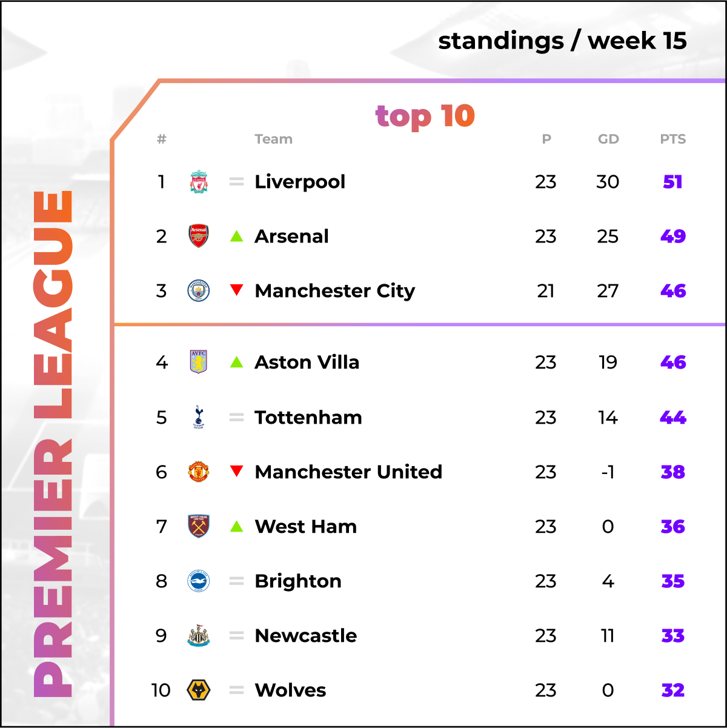Screen dimensions: 727x728
Task: Click the equals sign beside Liverpool
Action: coord(237,182)
